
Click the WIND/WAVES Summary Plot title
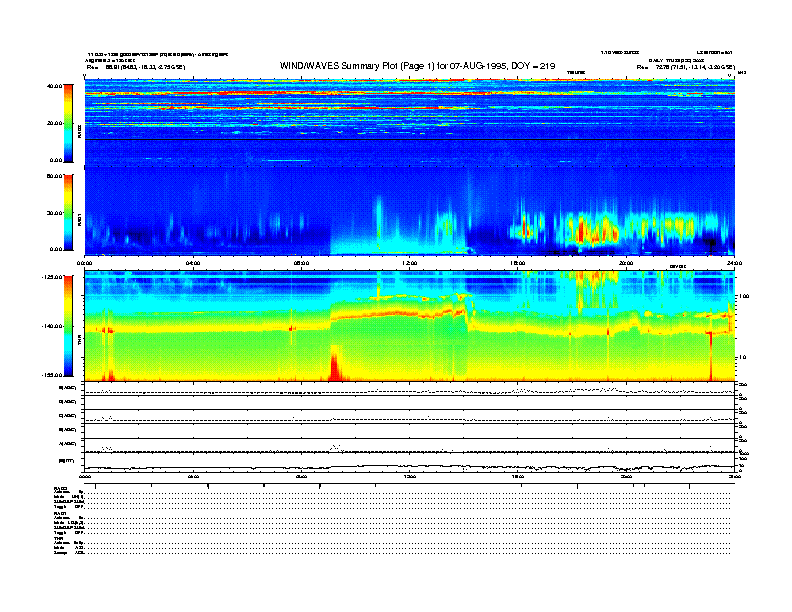point(417,66)
